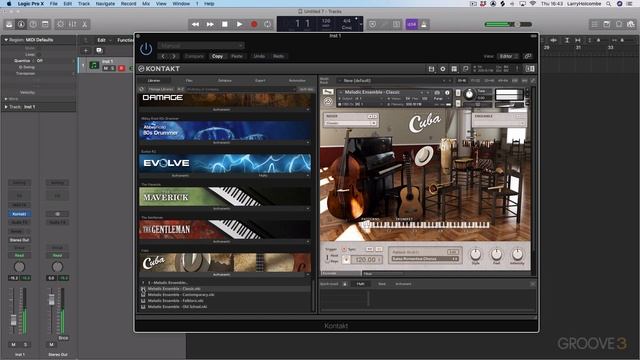Click the Paste button in plugin header
Image resolution: width=640 pixels, height=360 pixels.
[237, 56]
